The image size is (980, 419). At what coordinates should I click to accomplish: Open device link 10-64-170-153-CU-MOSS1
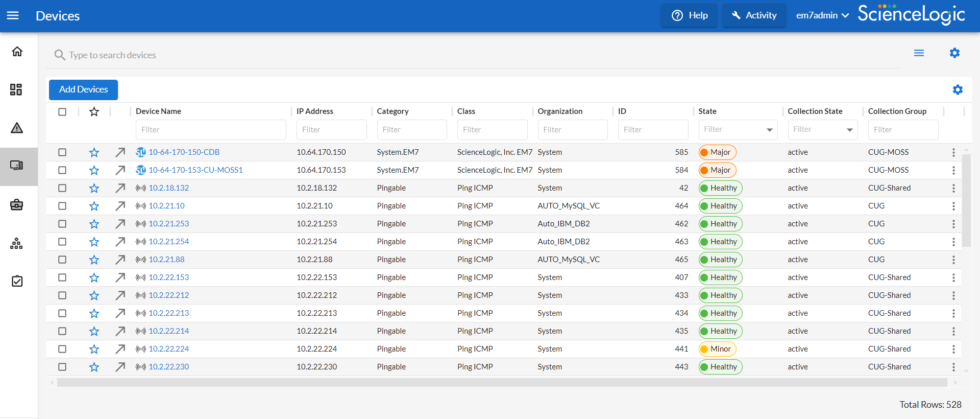[x=195, y=170]
